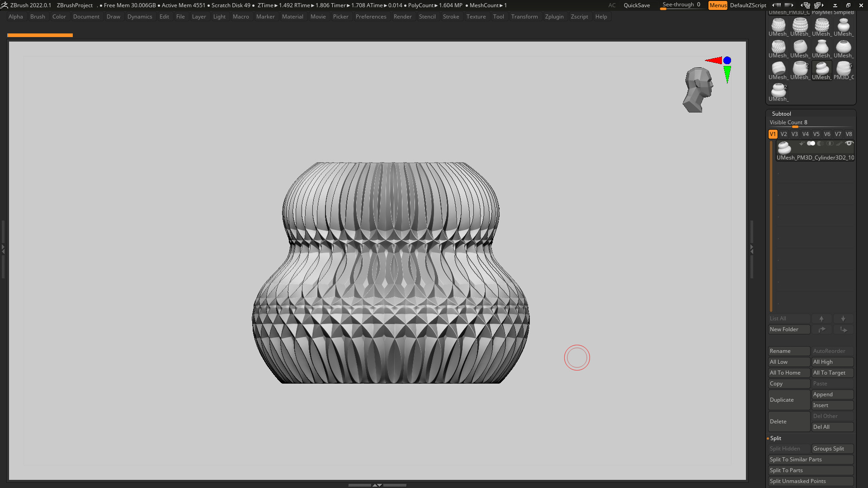The width and height of the screenshot is (868, 488).
Task: Click the ZBrush logo icon
Action: (4, 5)
